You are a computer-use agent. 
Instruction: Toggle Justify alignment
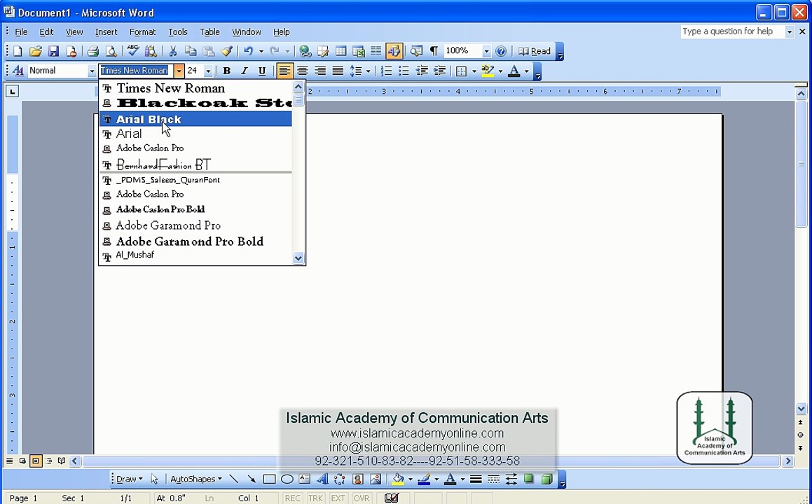tap(338, 71)
